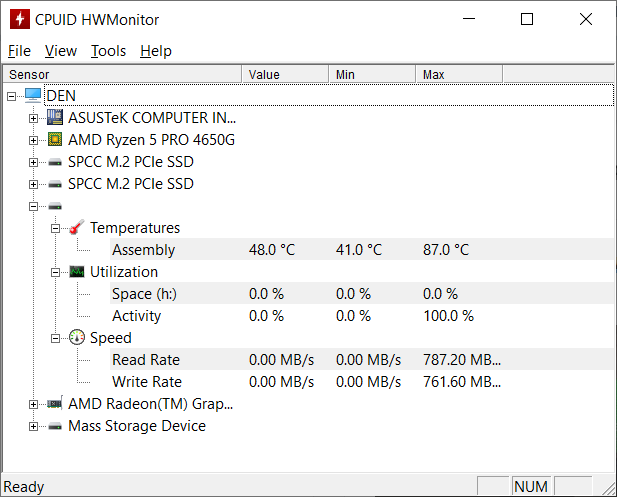The width and height of the screenshot is (617, 497).
Task: Click the Value column header
Action: pos(285,74)
